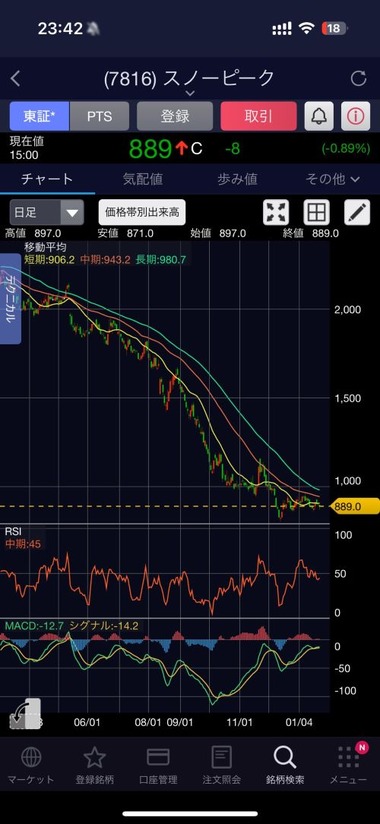Tap the current price 889

pos(150,149)
